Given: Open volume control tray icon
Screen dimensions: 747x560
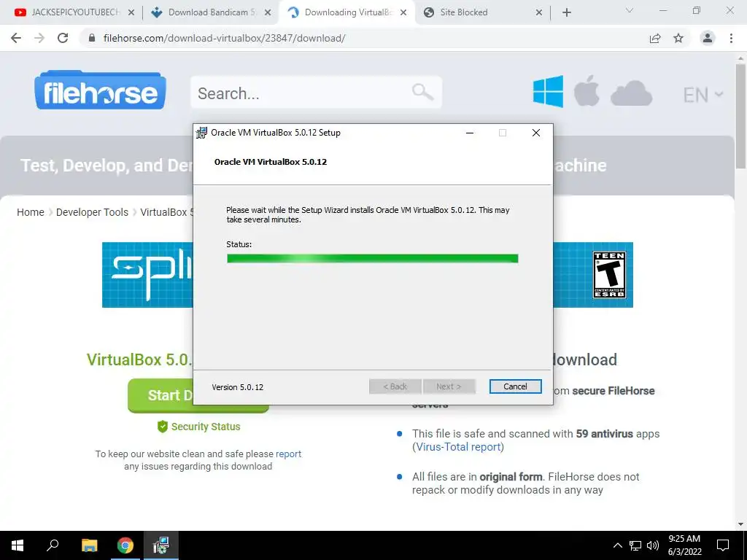Looking at the screenshot, I should point(653,545).
